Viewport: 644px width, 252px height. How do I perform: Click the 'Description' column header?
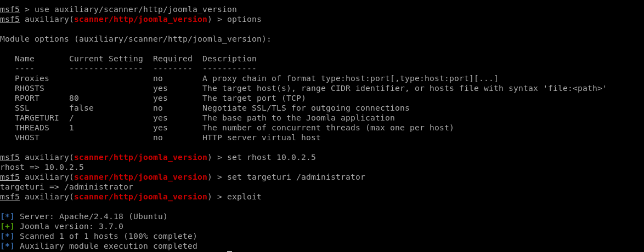[x=229, y=59]
